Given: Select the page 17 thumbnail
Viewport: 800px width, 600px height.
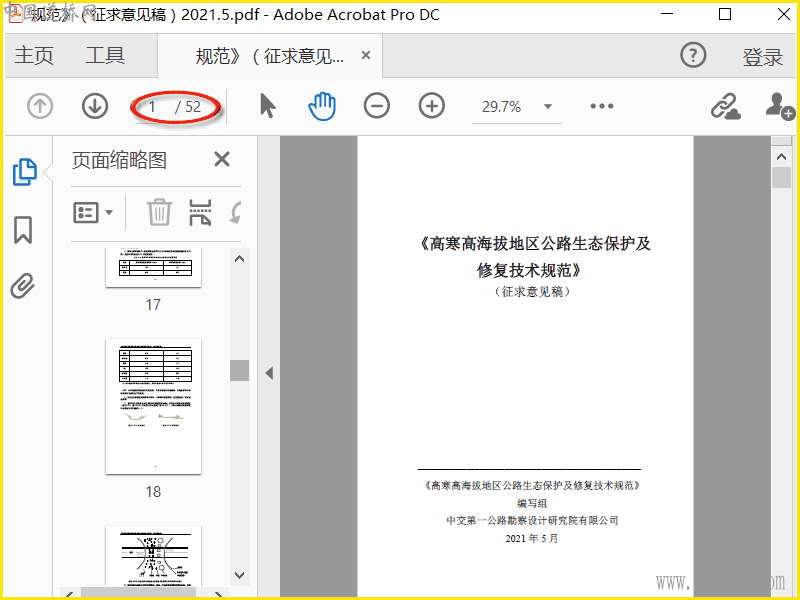Looking at the screenshot, I should coord(154,268).
